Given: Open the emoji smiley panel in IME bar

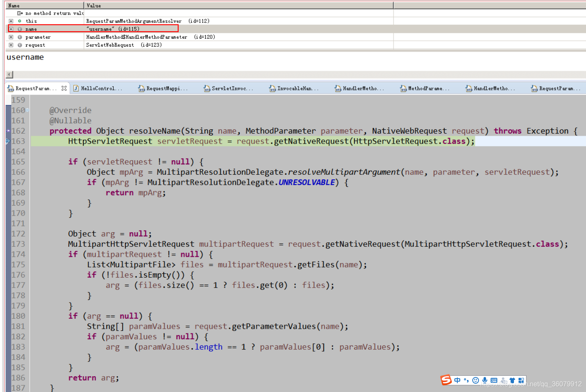Looking at the screenshot, I should 476,380.
